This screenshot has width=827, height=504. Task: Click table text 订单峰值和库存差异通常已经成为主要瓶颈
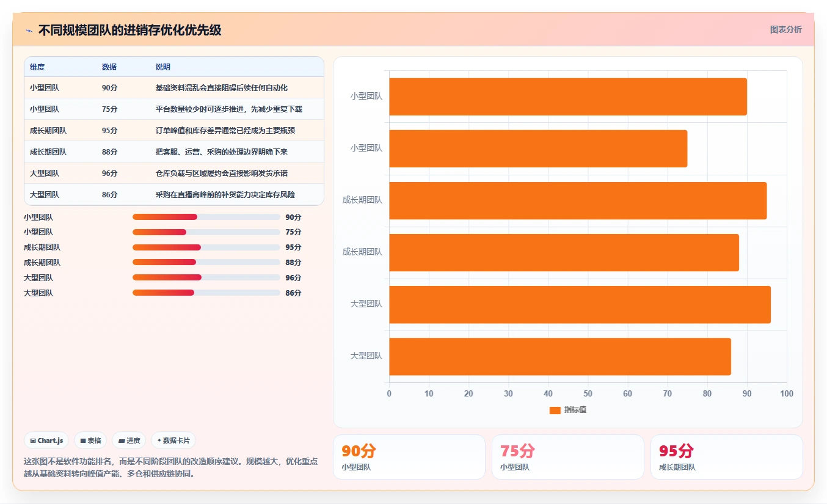coord(225,131)
